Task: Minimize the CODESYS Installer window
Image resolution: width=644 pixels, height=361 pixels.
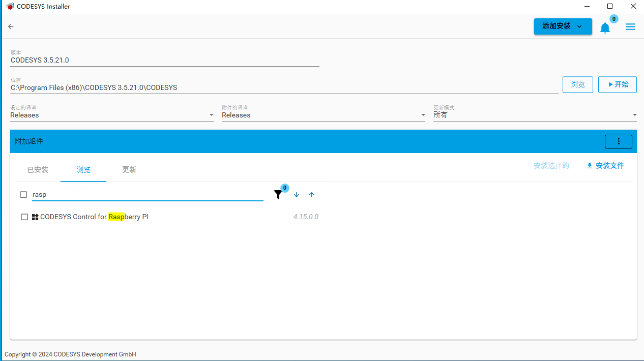Action: tap(587, 7)
